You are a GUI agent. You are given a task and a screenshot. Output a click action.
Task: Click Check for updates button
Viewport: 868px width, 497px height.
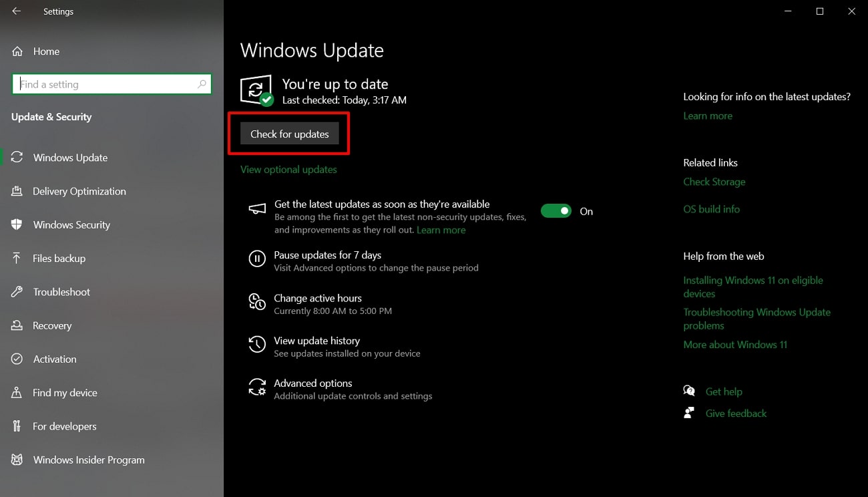[x=290, y=134]
